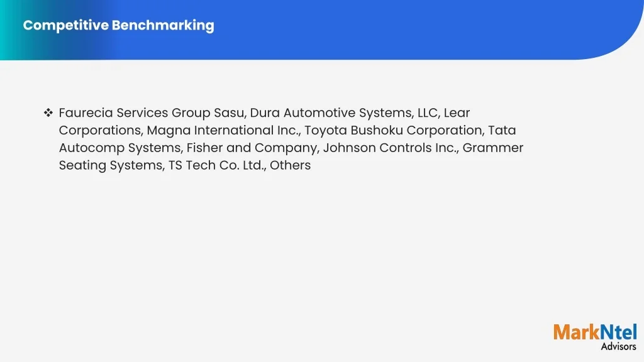Click the "Dura Automotive Systems, LLC" text

(343, 113)
